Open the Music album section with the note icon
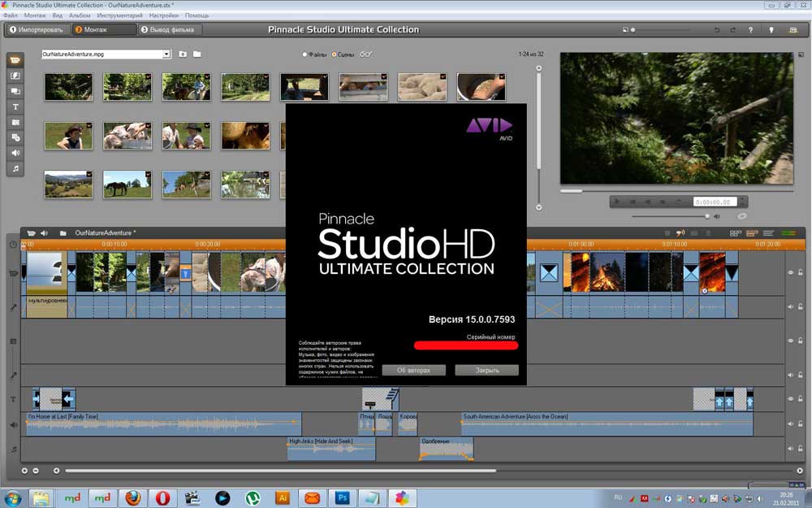The height and width of the screenshot is (508, 812). coord(15,168)
